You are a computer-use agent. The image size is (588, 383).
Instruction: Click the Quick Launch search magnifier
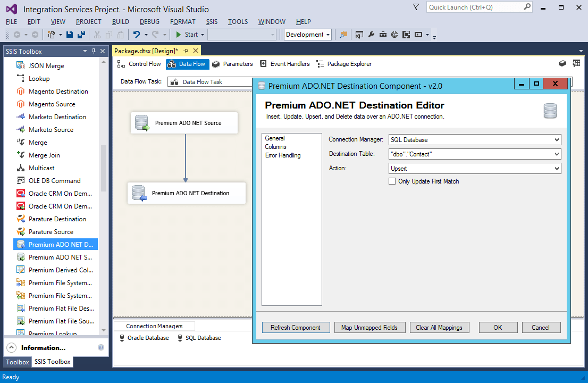click(x=527, y=7)
